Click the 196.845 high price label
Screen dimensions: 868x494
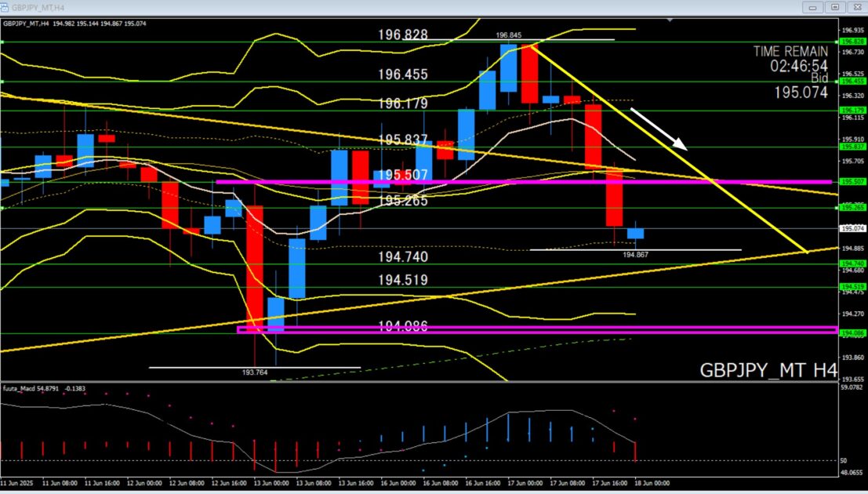(x=509, y=35)
